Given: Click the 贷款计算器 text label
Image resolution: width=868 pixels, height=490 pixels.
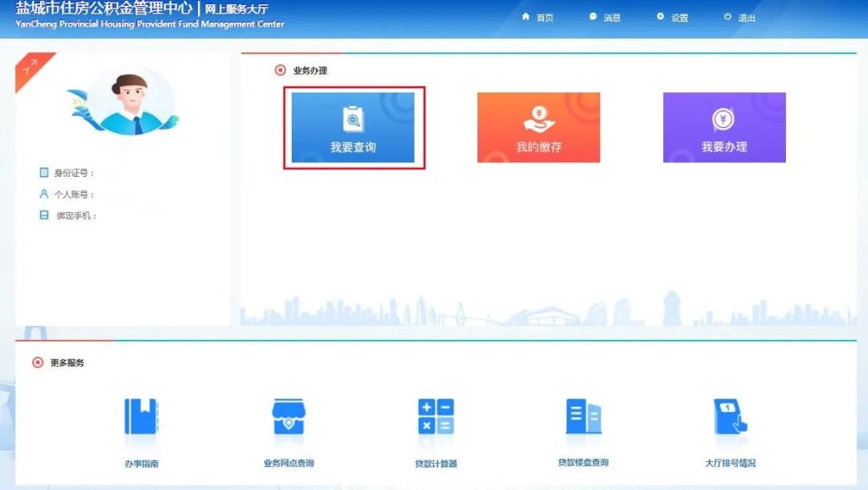Looking at the screenshot, I should (436, 463).
